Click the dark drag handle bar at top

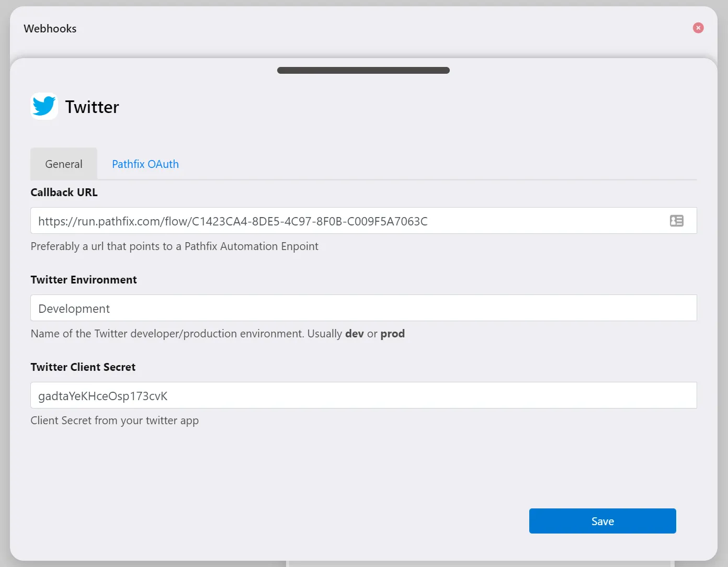tap(363, 70)
